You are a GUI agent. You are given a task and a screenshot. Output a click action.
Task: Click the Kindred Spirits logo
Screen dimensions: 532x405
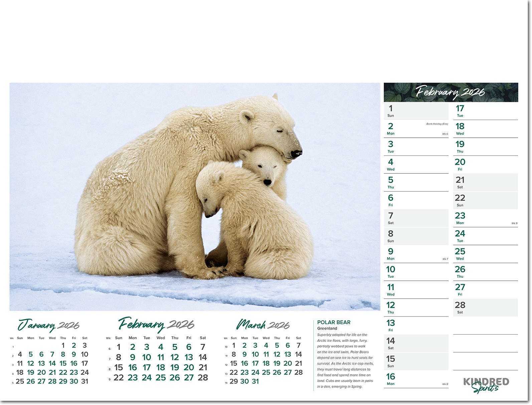(x=486, y=385)
